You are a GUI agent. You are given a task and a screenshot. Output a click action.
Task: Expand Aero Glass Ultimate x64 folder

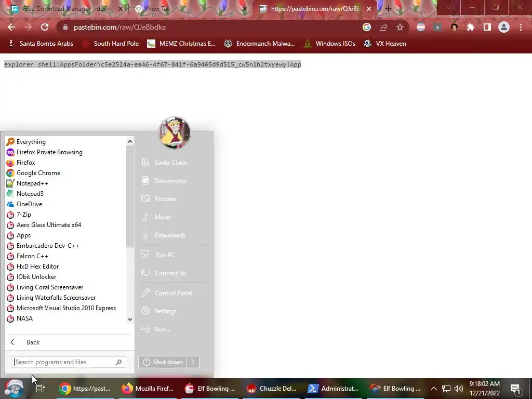(66, 225)
